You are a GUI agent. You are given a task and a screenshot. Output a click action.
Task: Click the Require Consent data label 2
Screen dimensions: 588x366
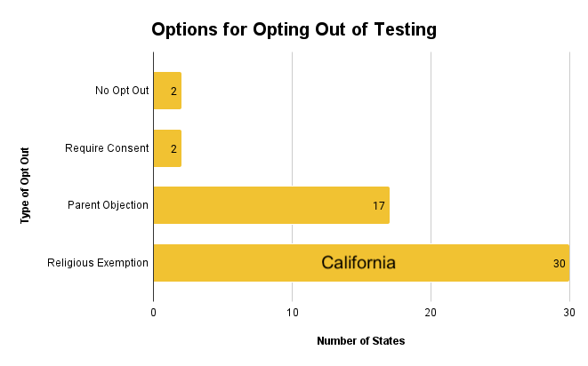point(173,149)
